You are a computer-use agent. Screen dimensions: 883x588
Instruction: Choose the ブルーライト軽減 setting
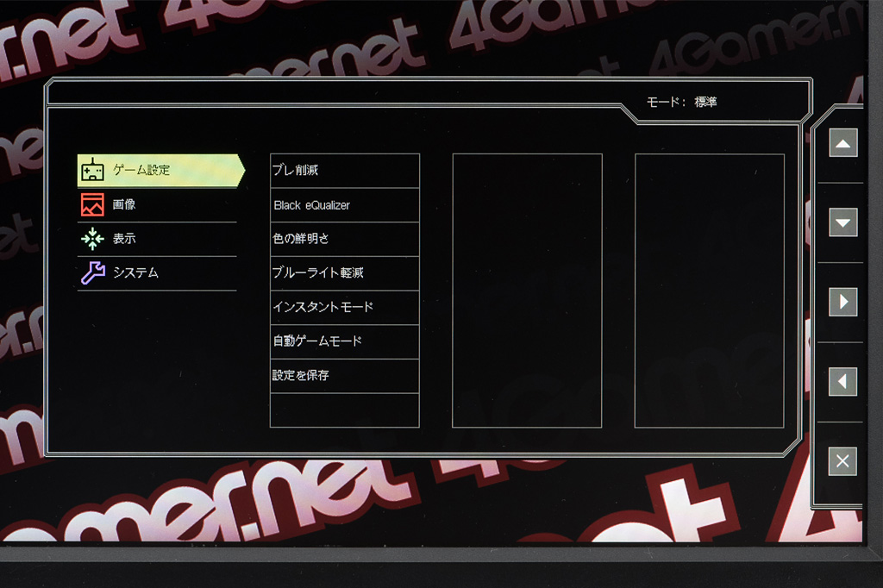pos(345,273)
